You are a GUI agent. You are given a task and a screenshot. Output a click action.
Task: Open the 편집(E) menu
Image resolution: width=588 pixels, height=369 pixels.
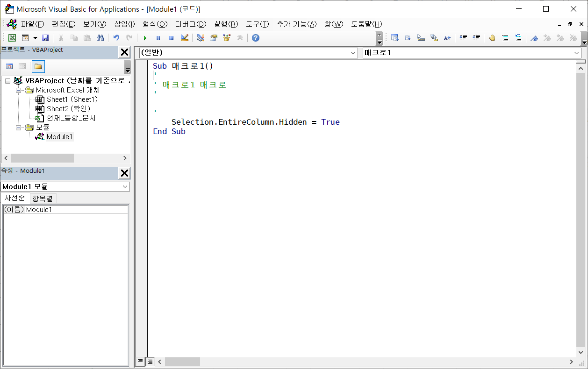point(64,24)
